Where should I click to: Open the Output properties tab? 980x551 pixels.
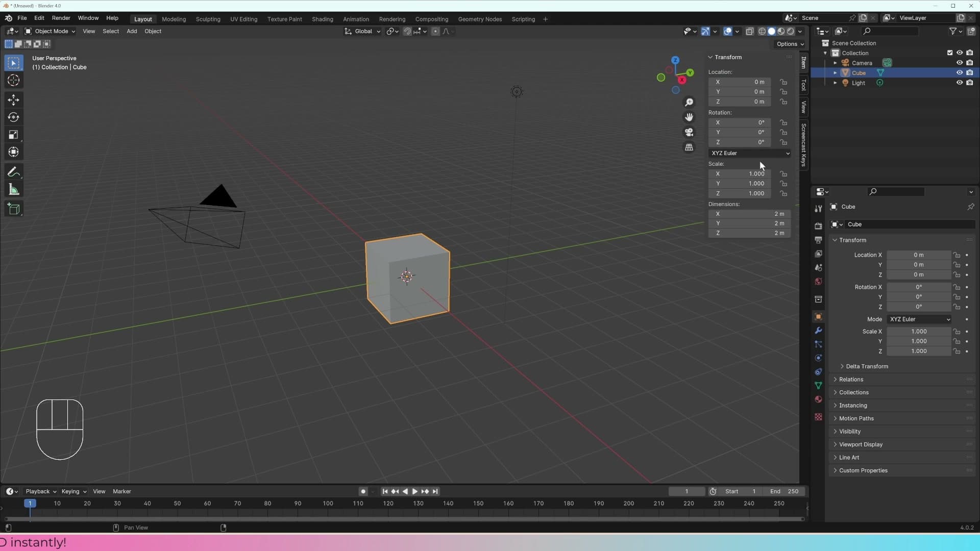(x=818, y=240)
